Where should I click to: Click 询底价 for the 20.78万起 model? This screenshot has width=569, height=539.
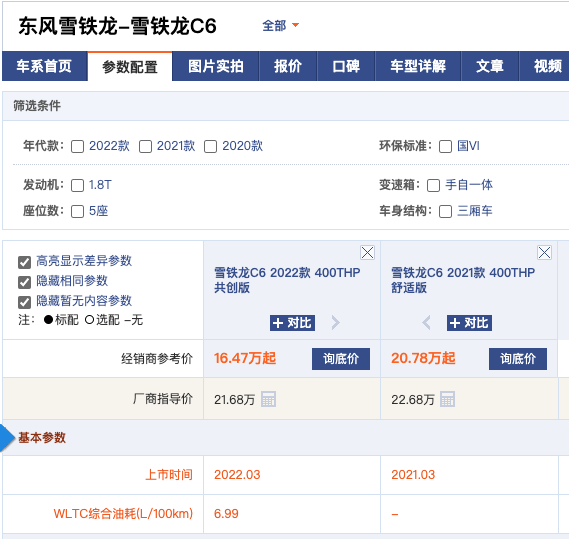coord(518,359)
